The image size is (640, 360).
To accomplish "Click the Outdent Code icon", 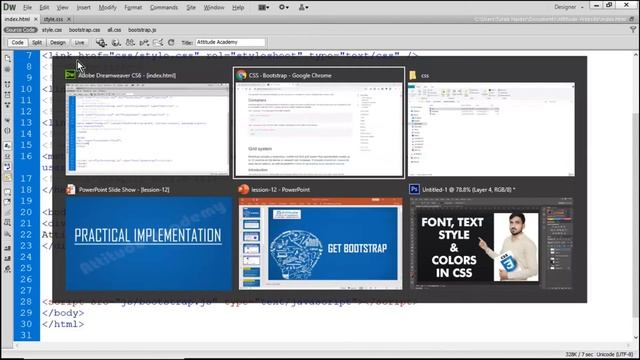I will (7, 258).
